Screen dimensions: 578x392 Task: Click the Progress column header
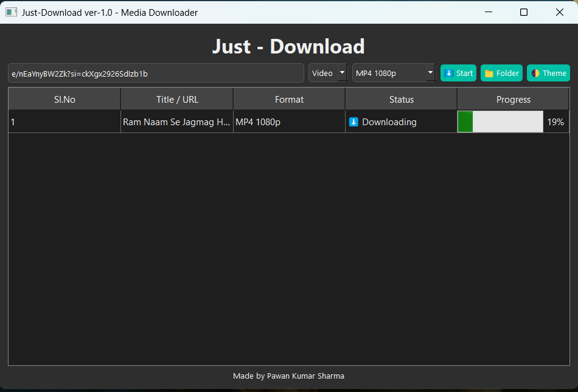(x=513, y=99)
